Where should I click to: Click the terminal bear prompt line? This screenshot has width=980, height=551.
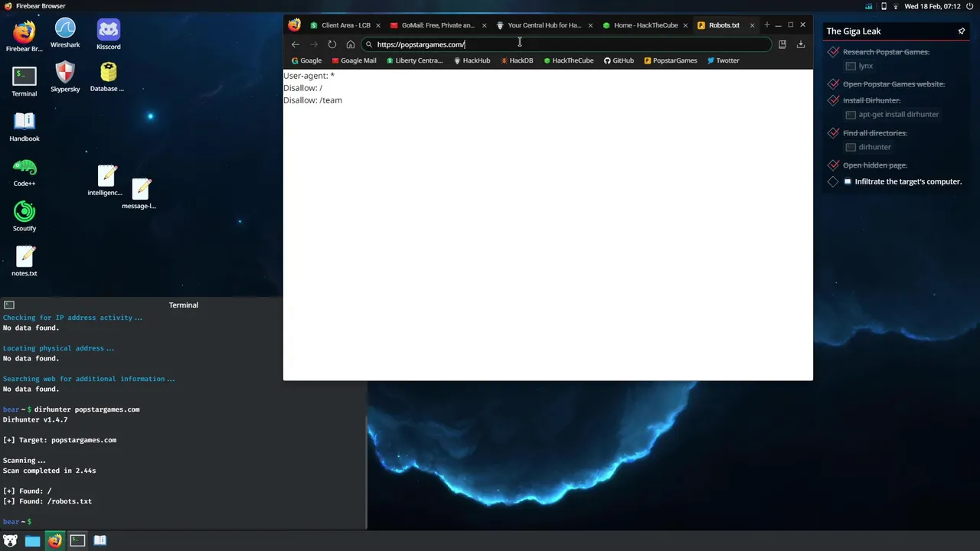pyautogui.click(x=17, y=522)
